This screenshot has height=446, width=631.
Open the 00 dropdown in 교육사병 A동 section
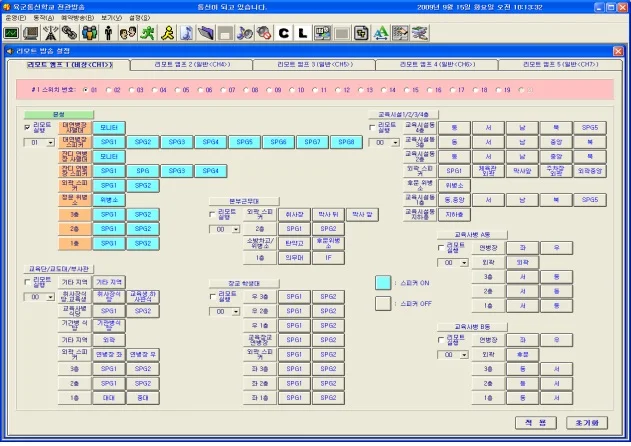coord(464,262)
